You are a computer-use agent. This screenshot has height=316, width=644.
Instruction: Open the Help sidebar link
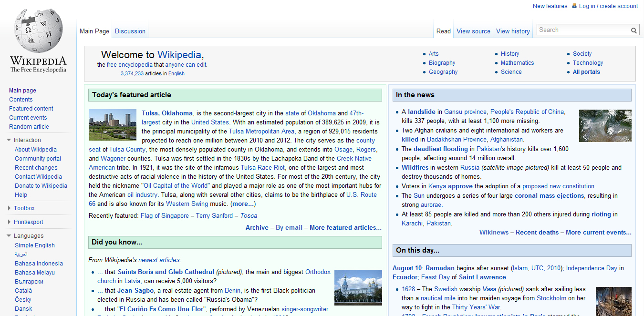pos(21,195)
